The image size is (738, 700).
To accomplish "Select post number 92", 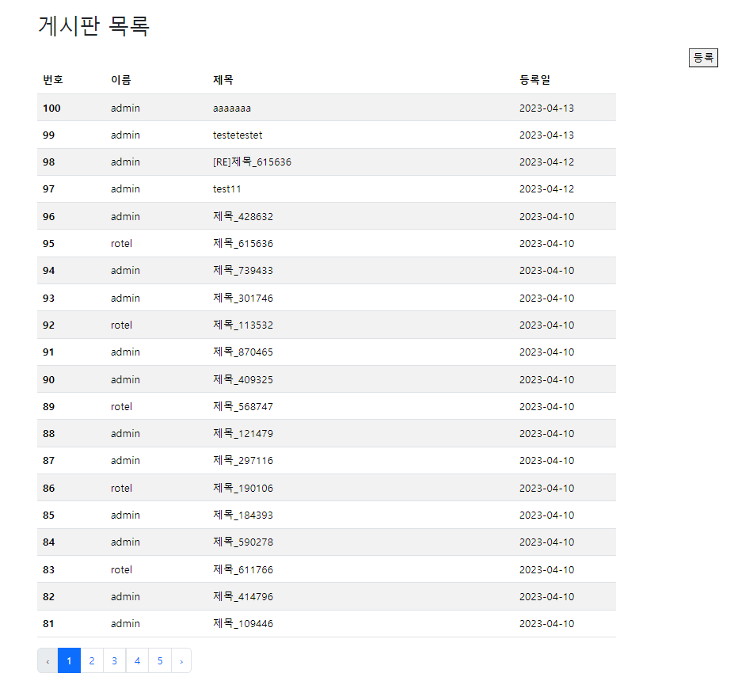I will pyautogui.click(x=48, y=325).
